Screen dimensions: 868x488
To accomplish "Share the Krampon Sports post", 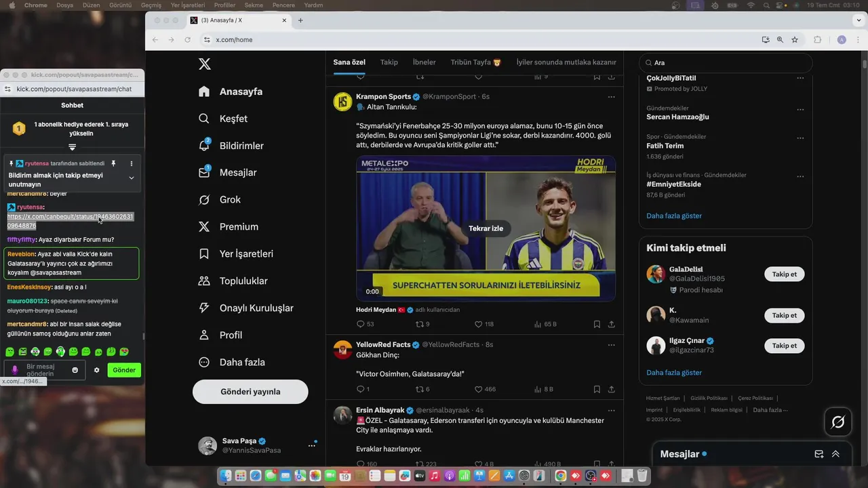I will coord(612,324).
